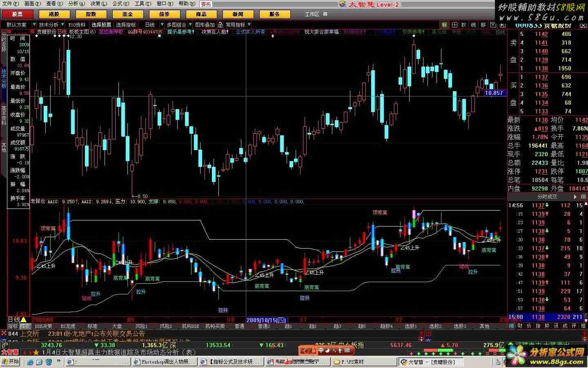Click the 委托 button

(206, 4)
